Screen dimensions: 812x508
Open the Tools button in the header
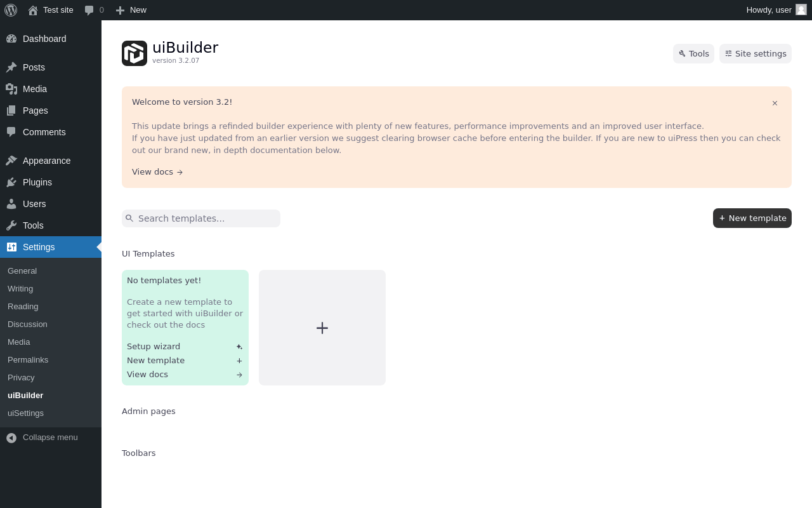[x=693, y=54]
